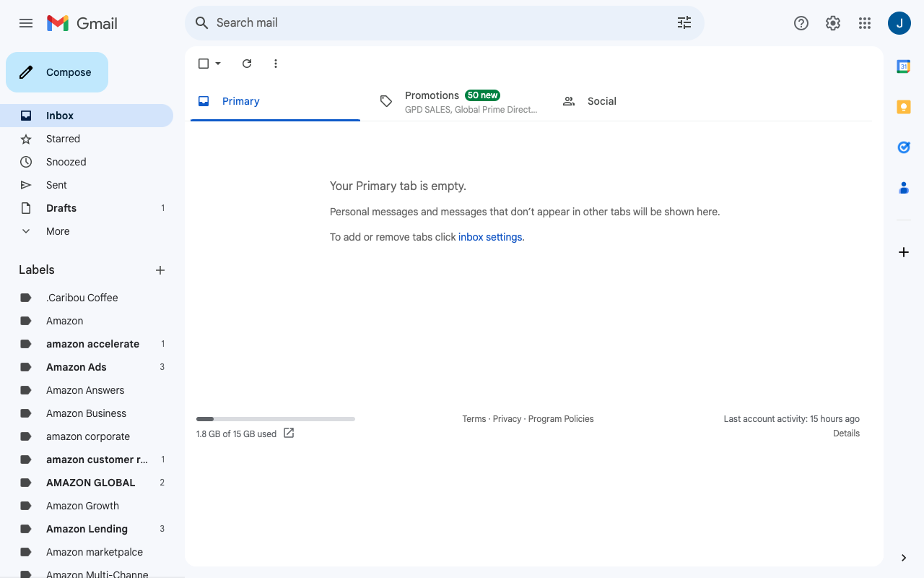Viewport: 924px width, 578px height.
Task: Open the Google apps grid
Action: pyautogui.click(x=865, y=23)
